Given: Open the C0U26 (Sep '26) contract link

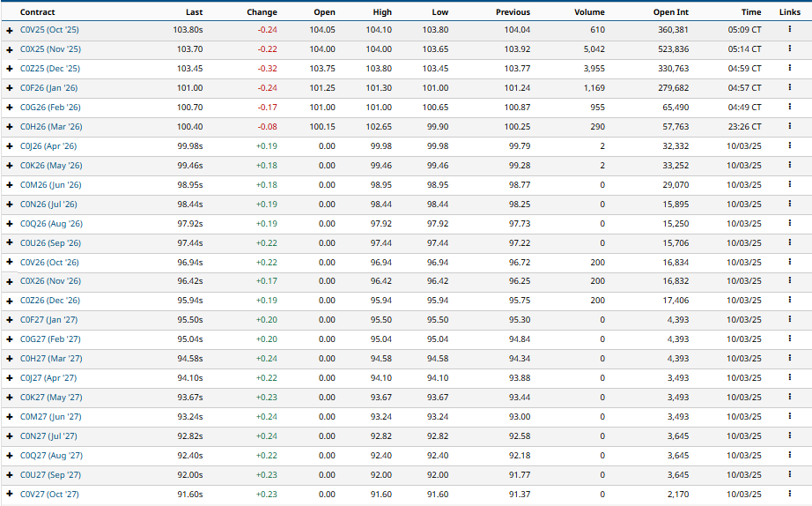Looking at the screenshot, I should pyautogui.click(x=50, y=243).
